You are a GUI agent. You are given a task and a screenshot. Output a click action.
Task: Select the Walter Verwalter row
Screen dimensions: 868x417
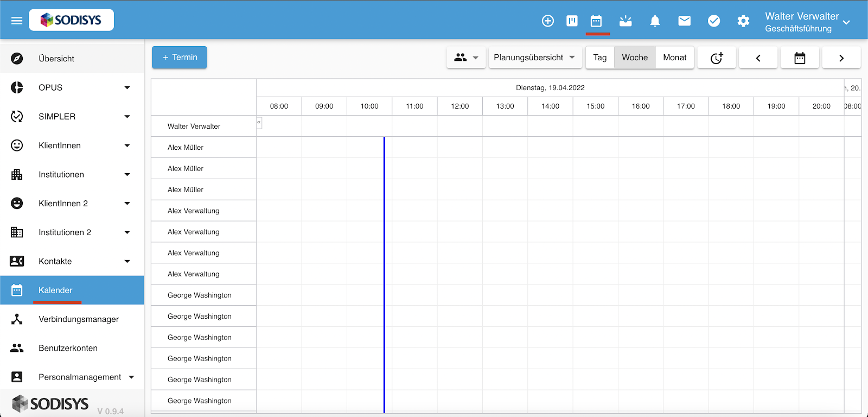203,126
